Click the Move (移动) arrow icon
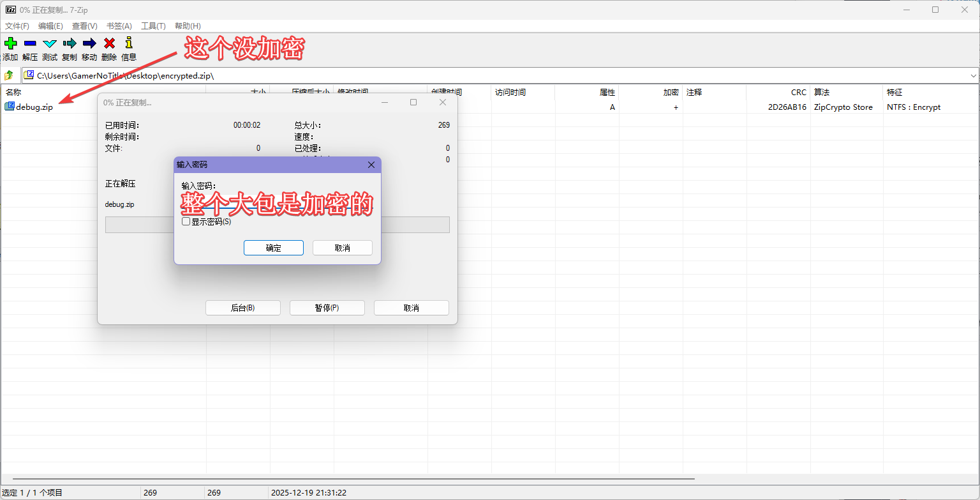This screenshot has height=500, width=980. click(89, 43)
